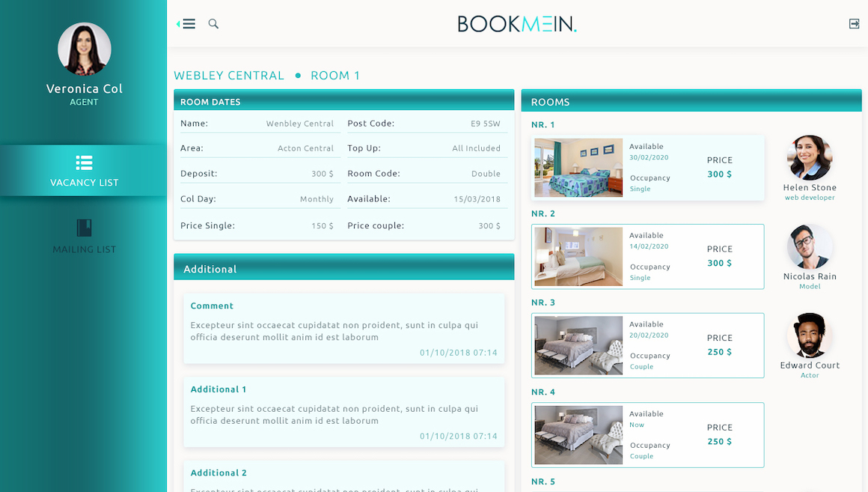The width and height of the screenshot is (868, 492).
Task: Click the Top Up value All Included
Action: 476,148
